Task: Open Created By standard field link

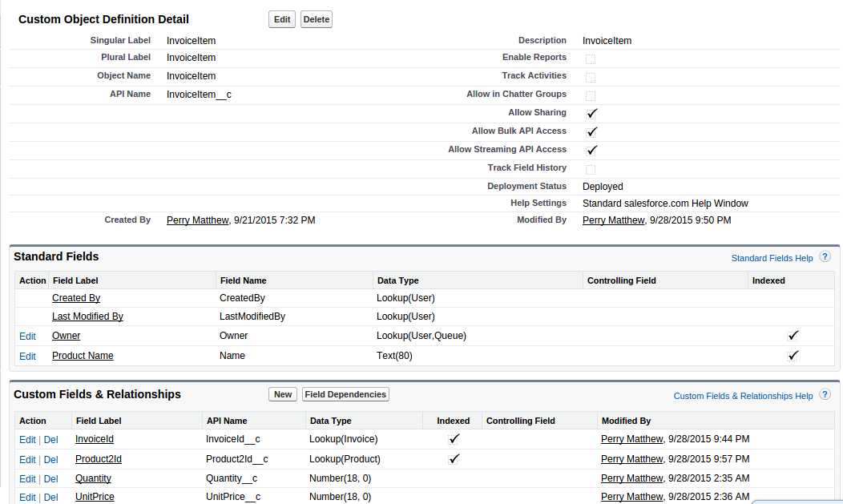Action: (76, 298)
